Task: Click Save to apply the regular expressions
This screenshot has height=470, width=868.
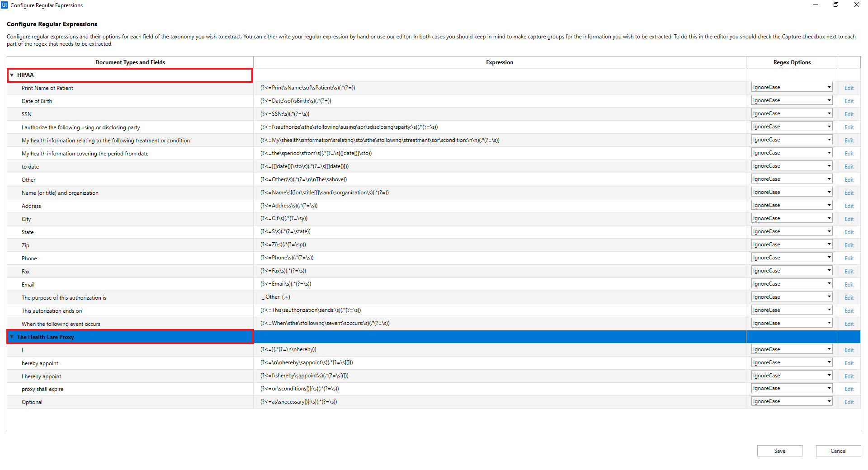Action: point(779,451)
